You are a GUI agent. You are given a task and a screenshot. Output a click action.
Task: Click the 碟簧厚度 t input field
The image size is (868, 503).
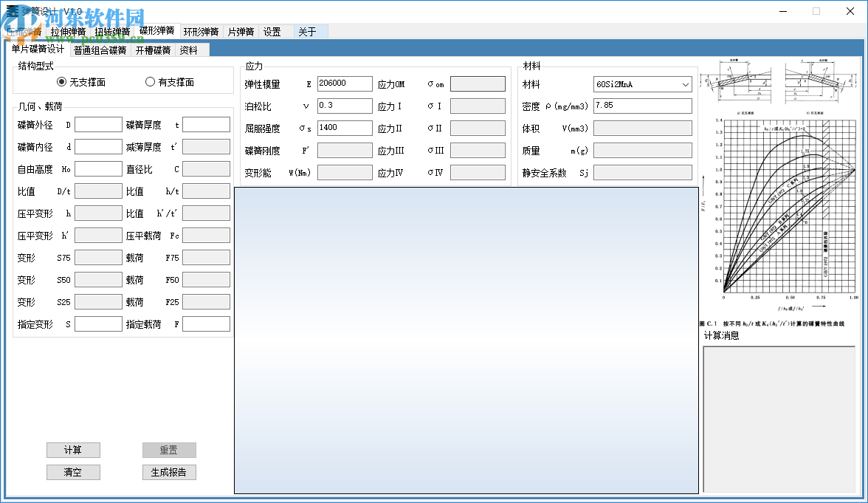click(206, 125)
